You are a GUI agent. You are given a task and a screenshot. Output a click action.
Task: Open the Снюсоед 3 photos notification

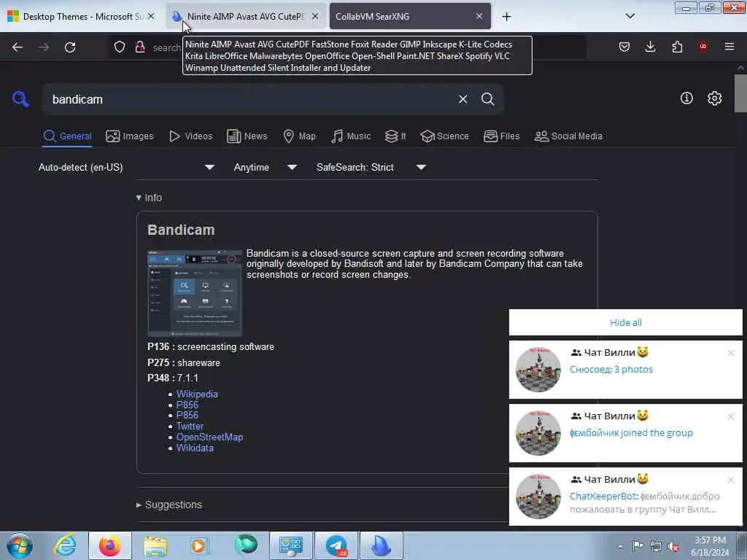click(625, 370)
